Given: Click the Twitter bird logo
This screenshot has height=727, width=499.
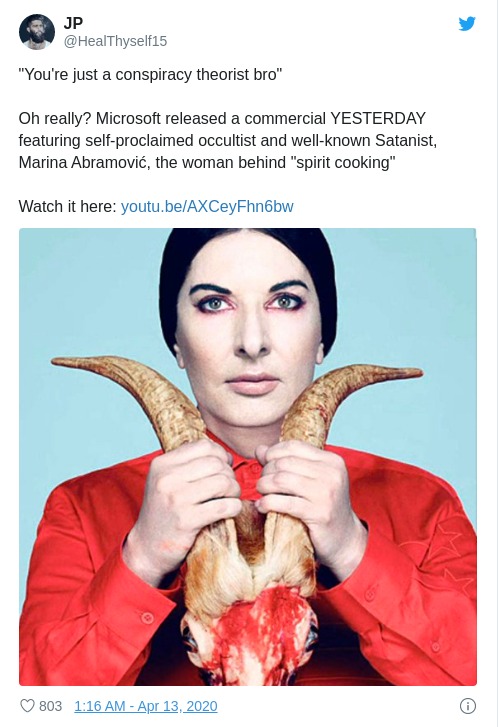Looking at the screenshot, I should (467, 24).
